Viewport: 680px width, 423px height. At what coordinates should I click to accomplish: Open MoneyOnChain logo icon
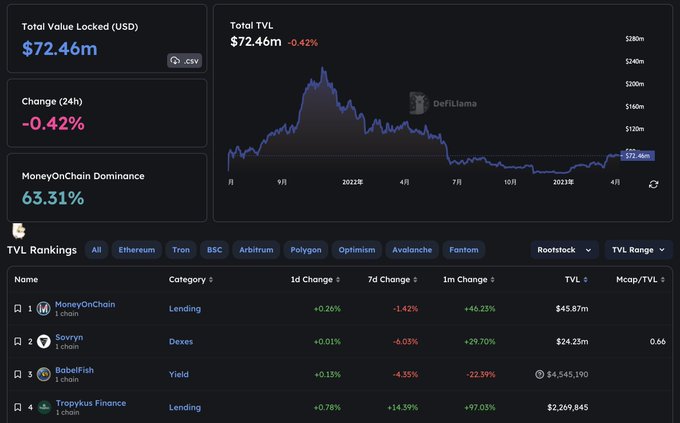[43, 308]
